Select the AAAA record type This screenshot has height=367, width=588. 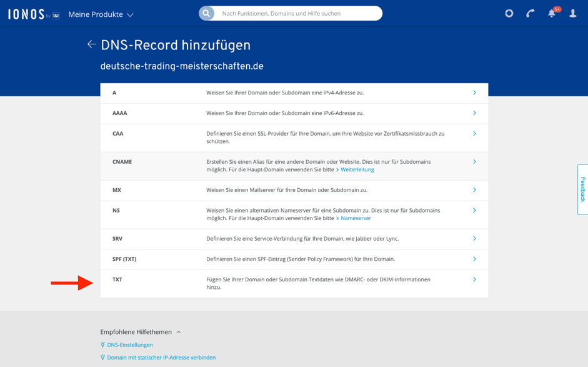pyautogui.click(x=294, y=113)
